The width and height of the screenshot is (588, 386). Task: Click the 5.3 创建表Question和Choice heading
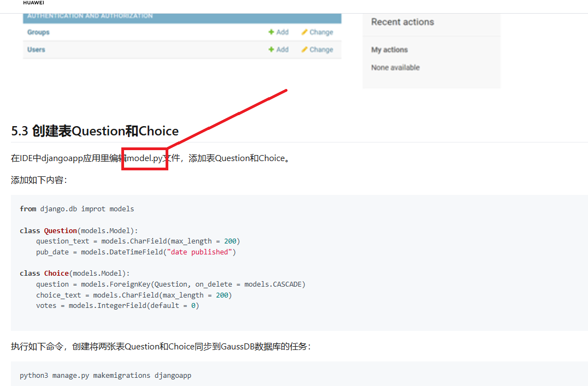pos(95,131)
